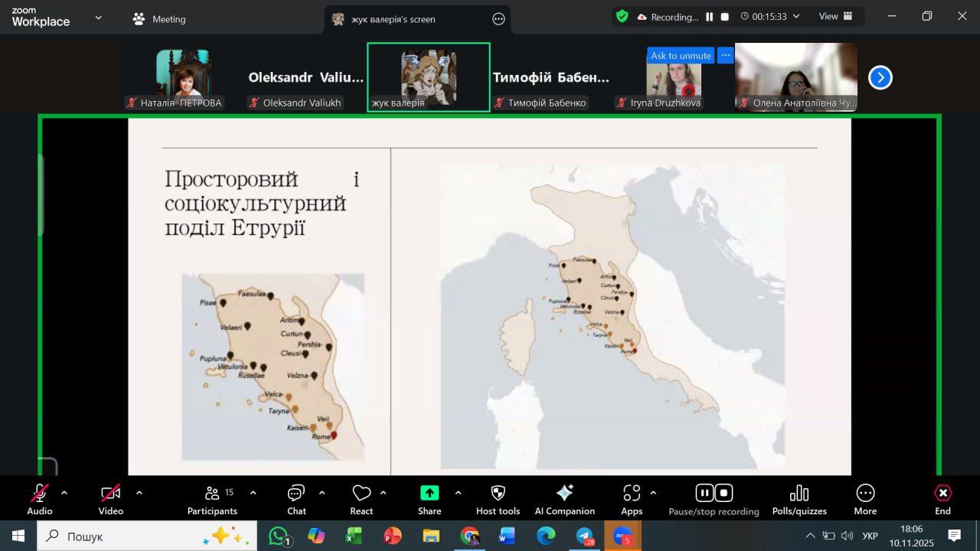The height and width of the screenshot is (551, 980).
Task: Open Telegram from the taskbar
Action: tap(585, 536)
